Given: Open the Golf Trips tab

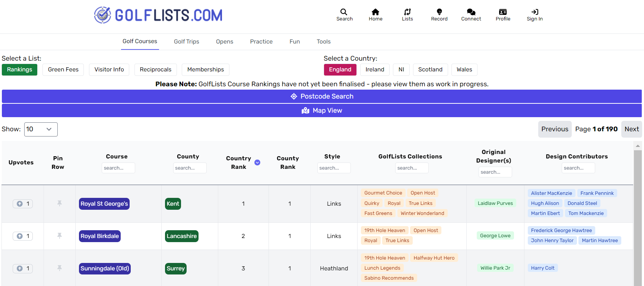Looking at the screenshot, I should (187, 42).
